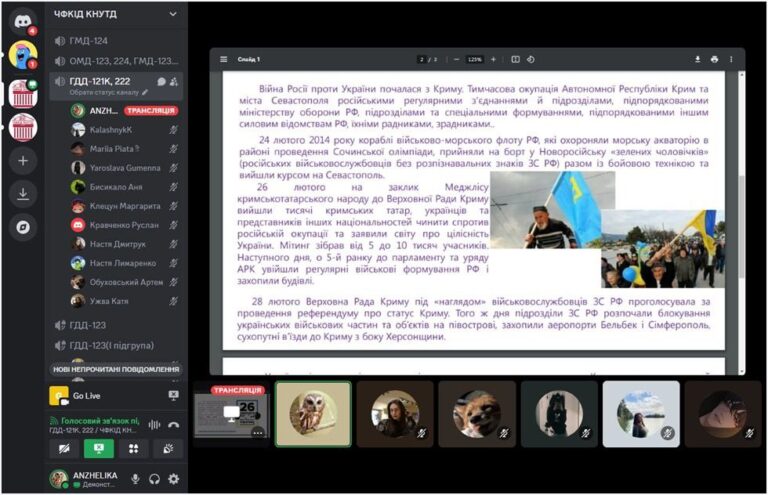Zoom in on the PDF page
Screen dimensions: 768x495
coord(493,59)
